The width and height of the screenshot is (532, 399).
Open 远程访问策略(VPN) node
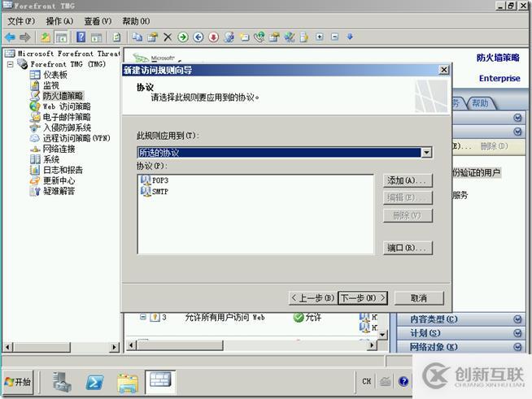(76, 138)
